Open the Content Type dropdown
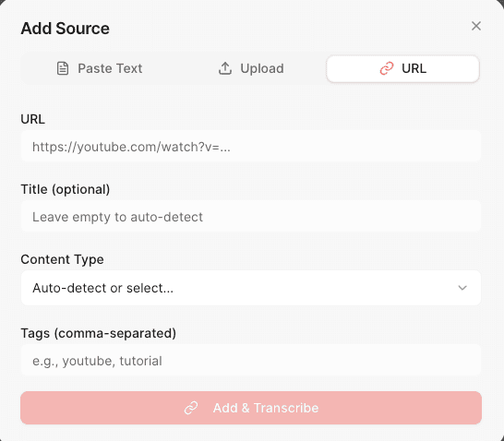504x441 pixels. pos(251,288)
